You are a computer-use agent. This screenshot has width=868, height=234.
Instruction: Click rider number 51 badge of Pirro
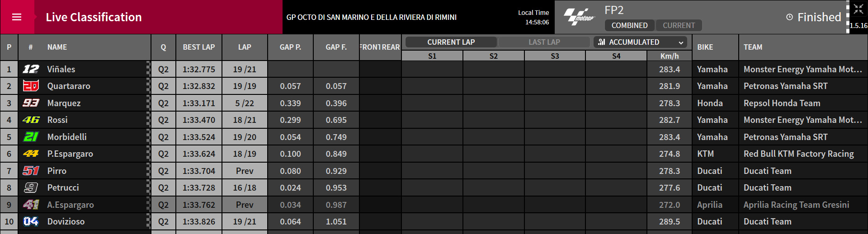click(x=31, y=171)
